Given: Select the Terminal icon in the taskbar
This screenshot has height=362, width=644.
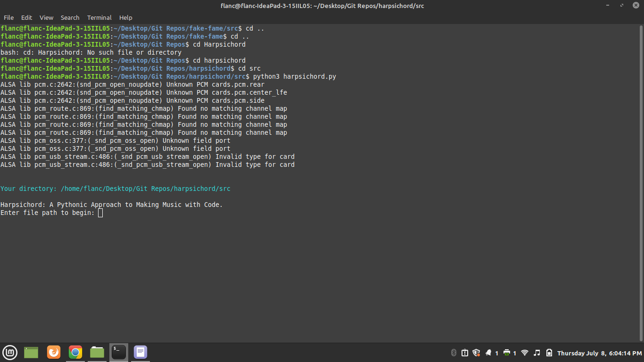Looking at the screenshot, I should point(119,352).
